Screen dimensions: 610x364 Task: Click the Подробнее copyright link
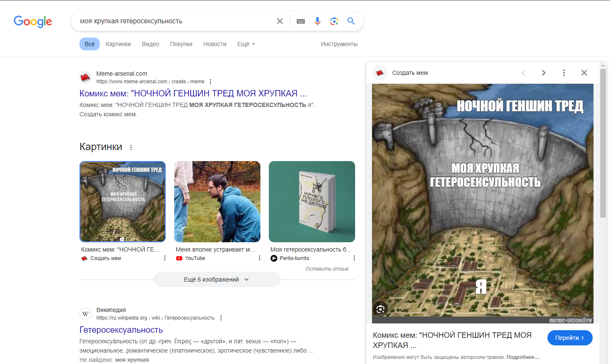pyautogui.click(x=523, y=357)
